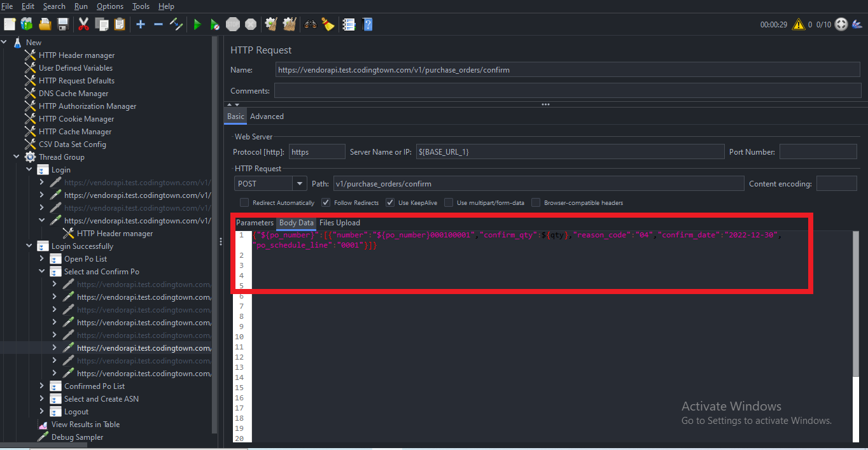Switch to the Files Upload tab
Viewport: 868px width, 450px height.
(339, 223)
